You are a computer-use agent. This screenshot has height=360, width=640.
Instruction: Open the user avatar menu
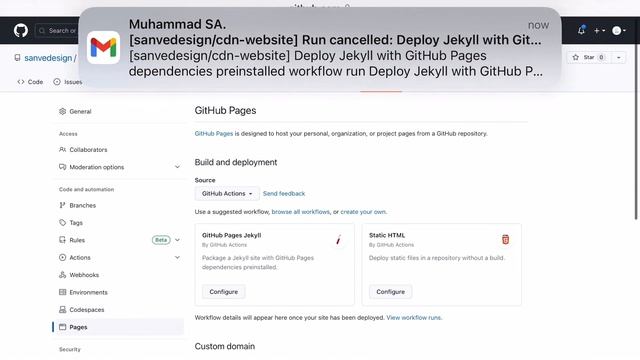coord(619,31)
